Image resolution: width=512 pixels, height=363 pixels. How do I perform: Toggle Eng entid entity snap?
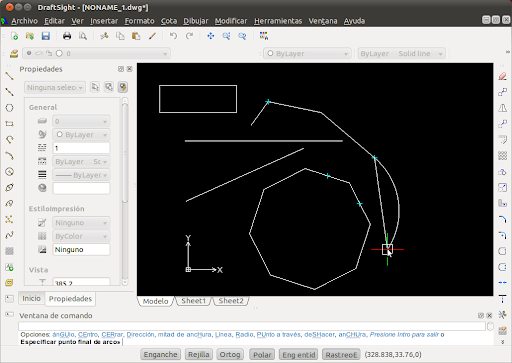(x=299, y=354)
